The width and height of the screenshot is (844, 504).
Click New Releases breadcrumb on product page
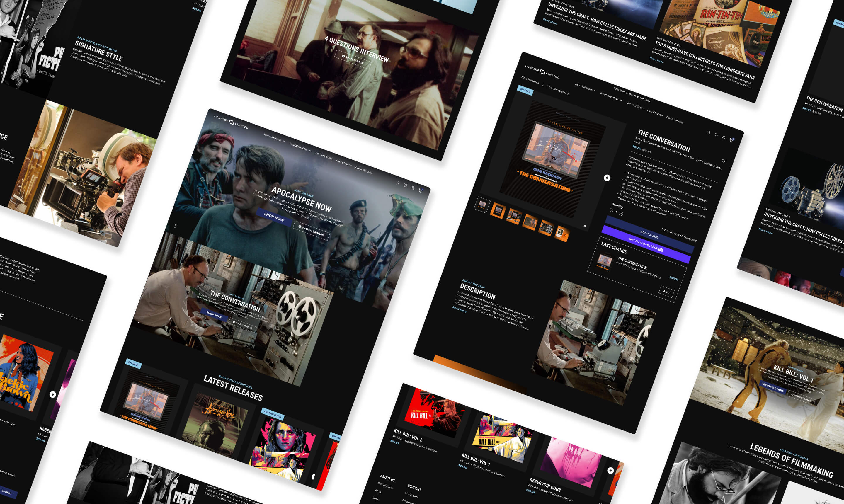[x=530, y=80]
